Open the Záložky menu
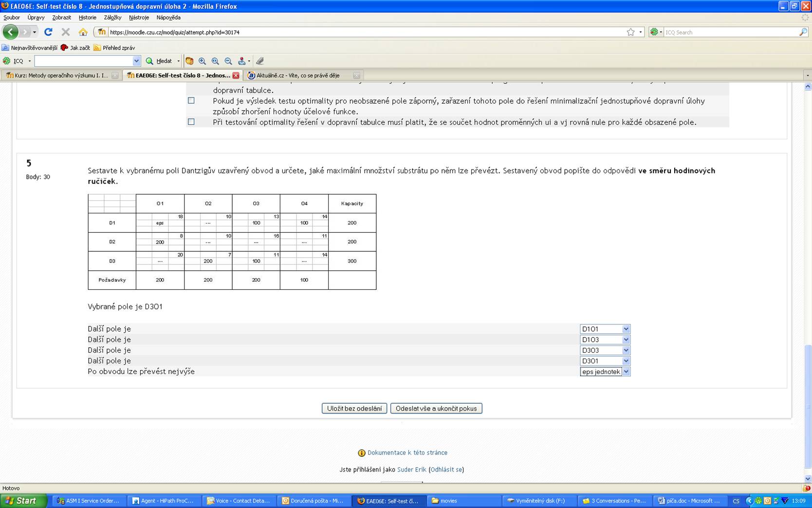 [112, 18]
